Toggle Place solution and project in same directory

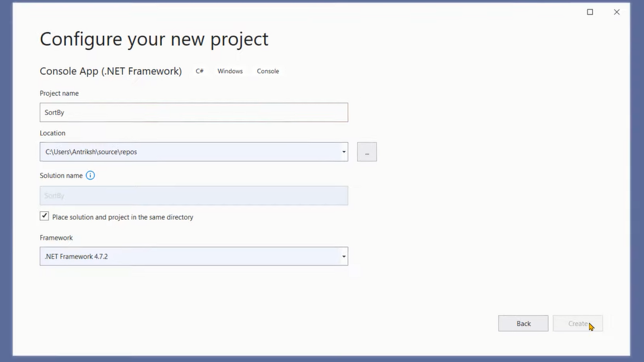pos(45,216)
